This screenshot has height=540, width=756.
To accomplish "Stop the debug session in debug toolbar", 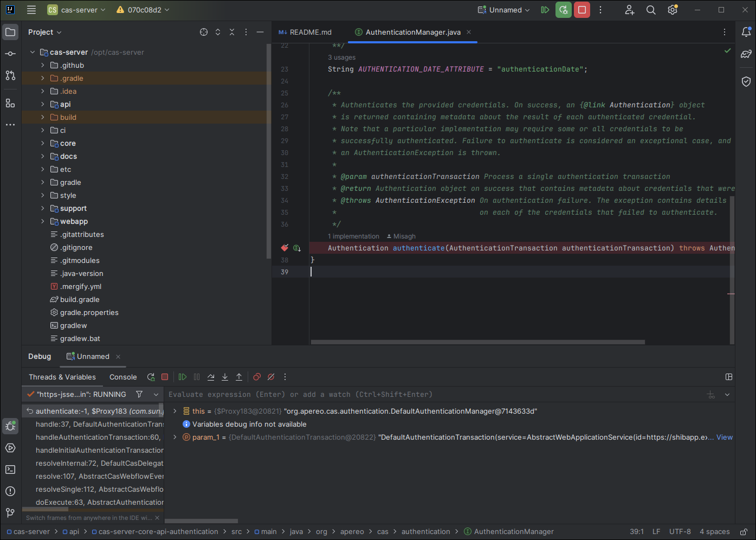I will coord(165,377).
